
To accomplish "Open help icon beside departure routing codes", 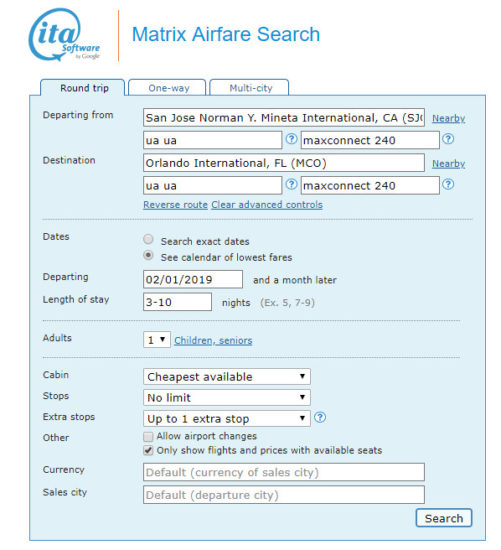I will coord(291,139).
